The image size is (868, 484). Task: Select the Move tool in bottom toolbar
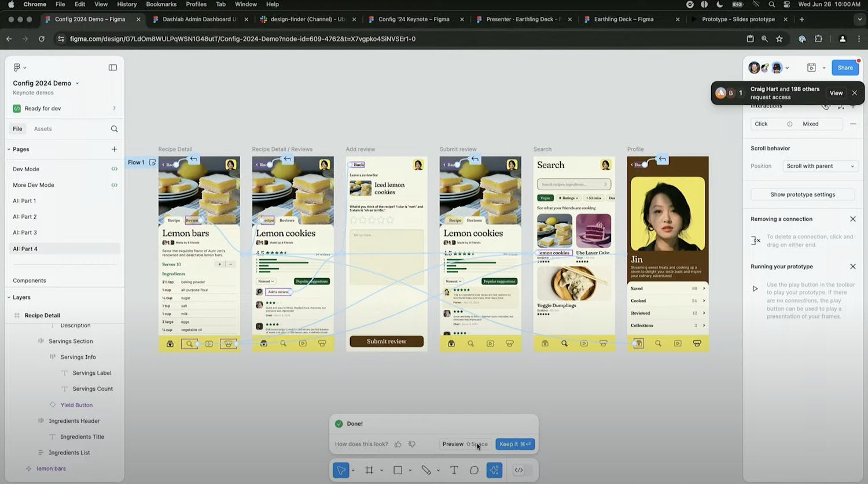(341, 470)
